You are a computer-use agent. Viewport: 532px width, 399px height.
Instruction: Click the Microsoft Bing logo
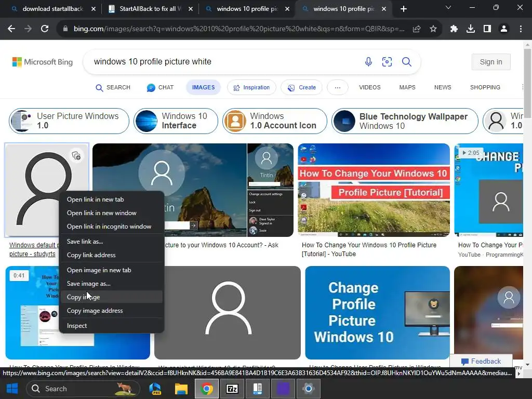pos(43,62)
